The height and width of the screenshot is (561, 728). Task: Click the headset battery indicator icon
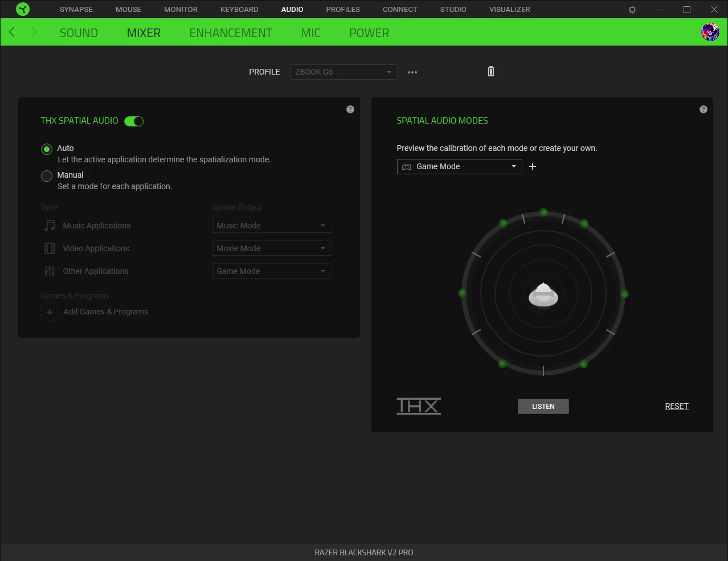coord(491,71)
